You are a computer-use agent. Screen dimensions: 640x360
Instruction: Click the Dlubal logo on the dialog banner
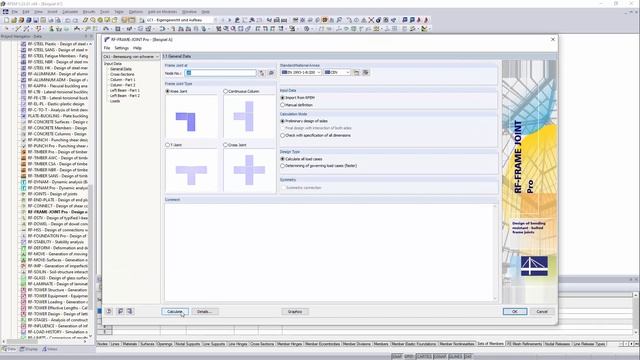[x=534, y=266]
